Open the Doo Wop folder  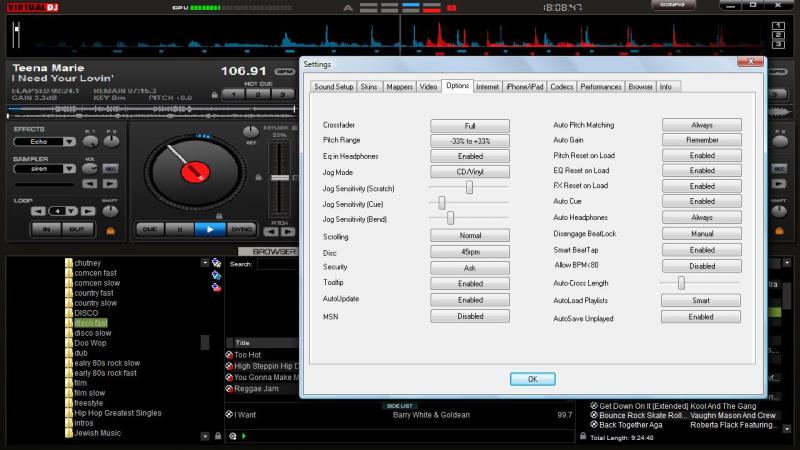click(x=90, y=343)
